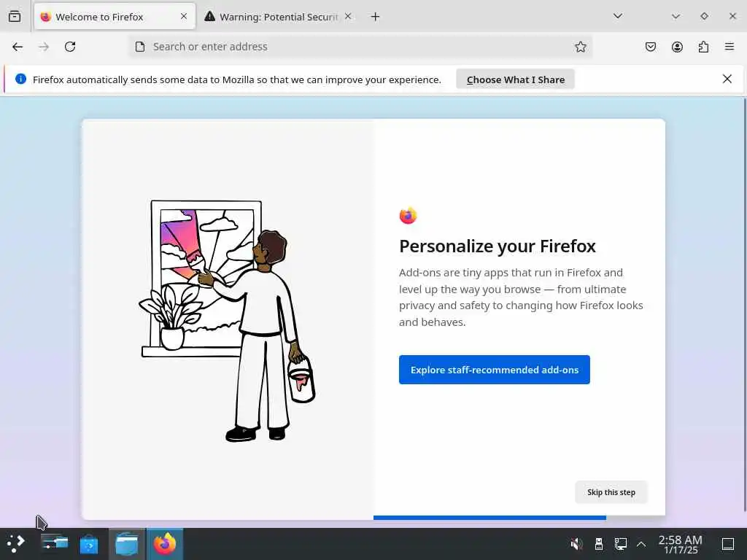Open the KDE application launcher

pos(16,544)
